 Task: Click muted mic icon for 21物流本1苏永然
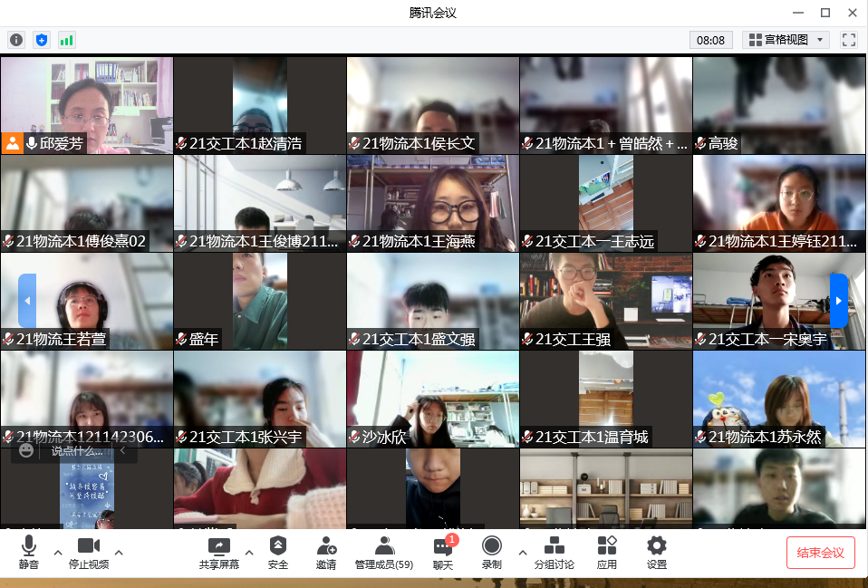(x=700, y=437)
